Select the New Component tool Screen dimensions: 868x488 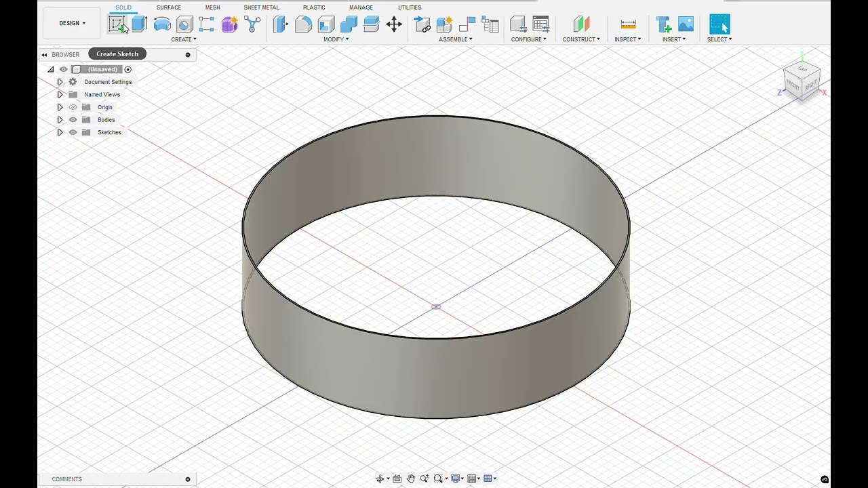pos(444,24)
